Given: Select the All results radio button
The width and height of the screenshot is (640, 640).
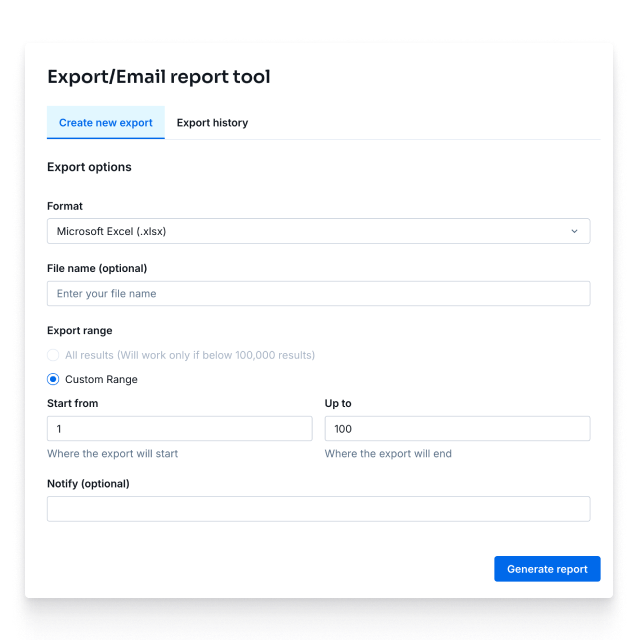Looking at the screenshot, I should 53,355.
